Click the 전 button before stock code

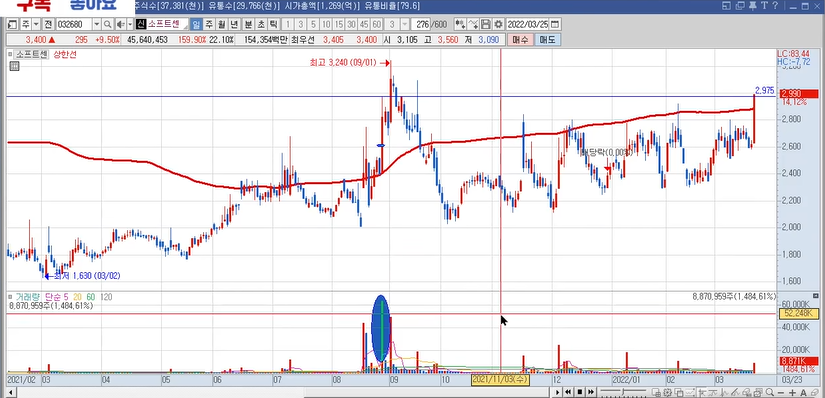tap(48, 24)
